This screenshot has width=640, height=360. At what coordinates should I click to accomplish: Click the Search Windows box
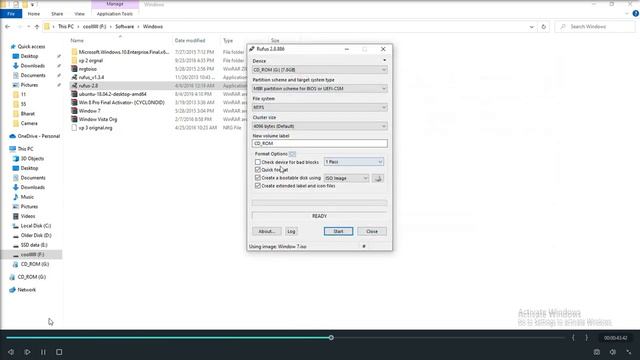[x=595, y=27]
